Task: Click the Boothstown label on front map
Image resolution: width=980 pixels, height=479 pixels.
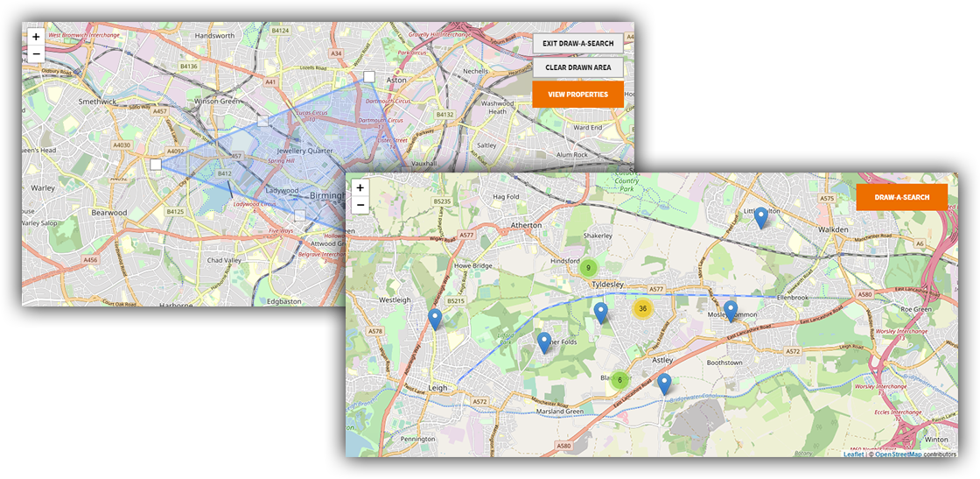Action: pos(725,363)
